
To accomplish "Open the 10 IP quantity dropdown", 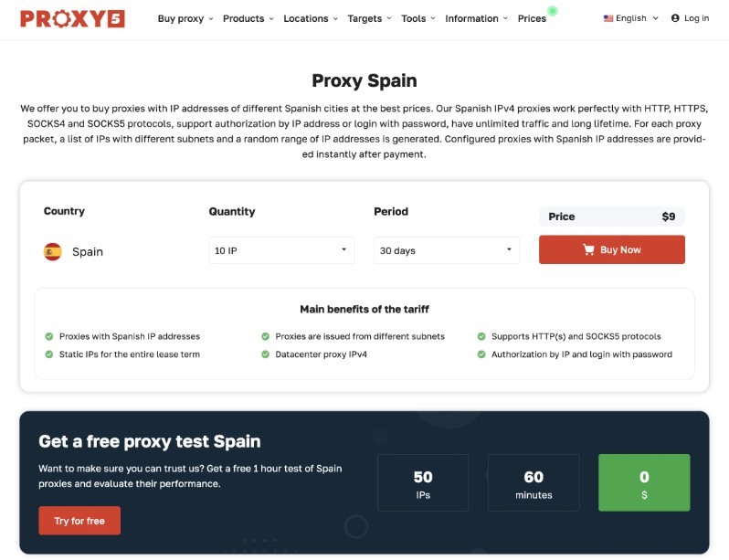I will [x=281, y=250].
